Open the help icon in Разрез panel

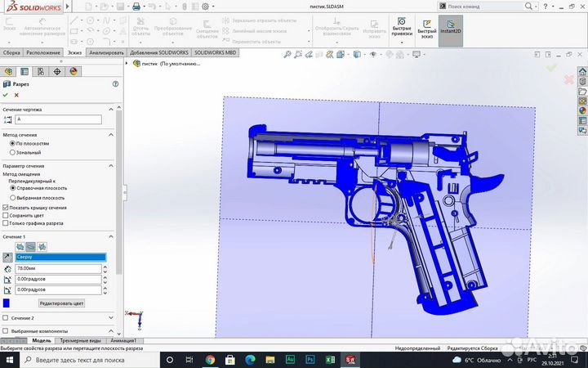[115, 84]
